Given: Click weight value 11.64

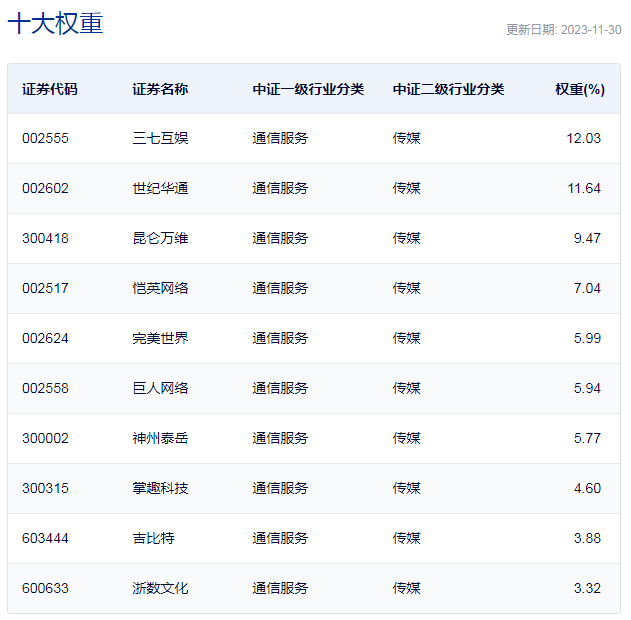Looking at the screenshot, I should [584, 188].
